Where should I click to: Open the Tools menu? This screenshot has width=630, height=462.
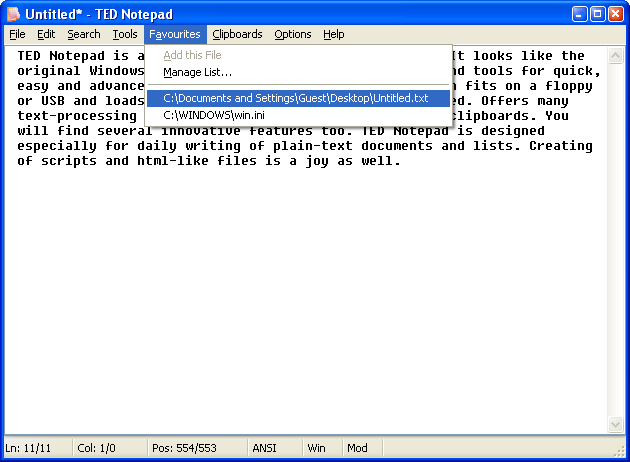coord(125,35)
